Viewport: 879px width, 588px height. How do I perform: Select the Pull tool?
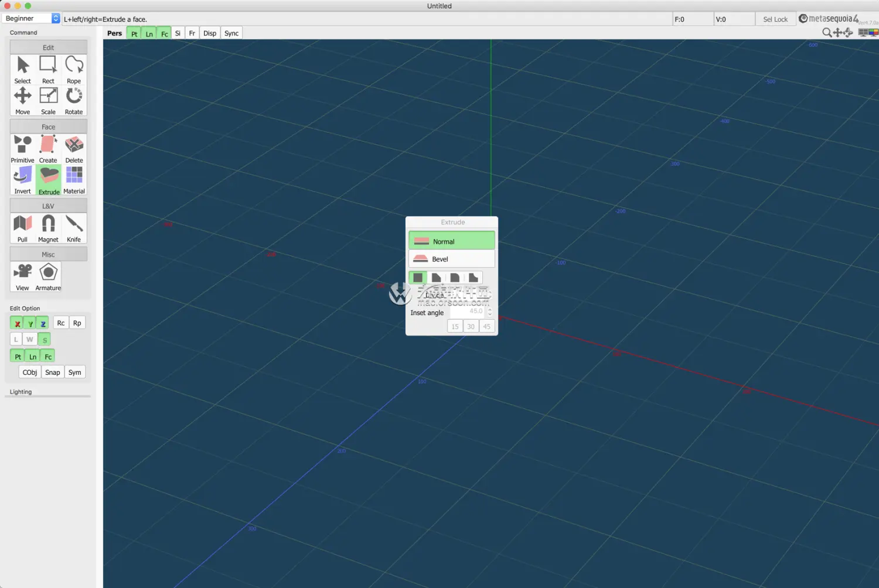(x=23, y=228)
